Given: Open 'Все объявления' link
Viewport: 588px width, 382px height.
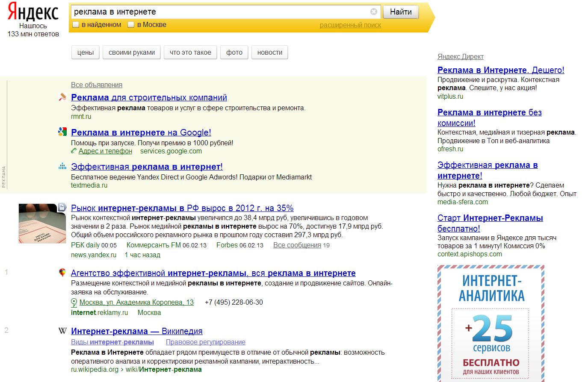Looking at the screenshot, I should (x=97, y=85).
